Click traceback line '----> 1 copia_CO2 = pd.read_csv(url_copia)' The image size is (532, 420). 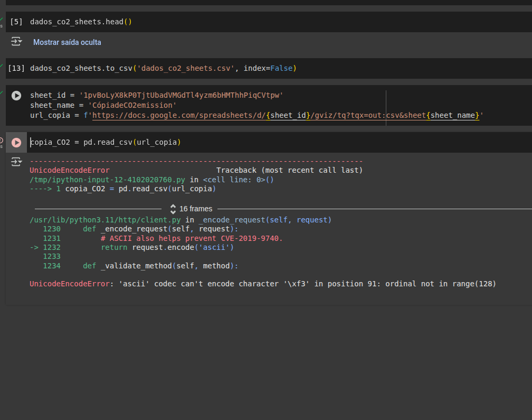click(x=123, y=189)
